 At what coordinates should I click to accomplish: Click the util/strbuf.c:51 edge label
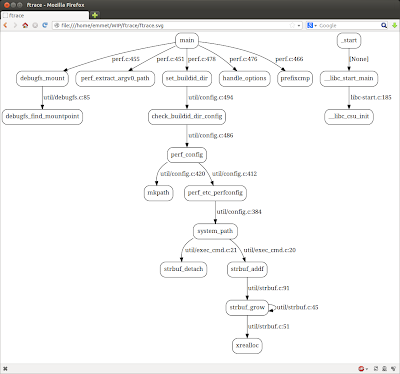coord(268,327)
